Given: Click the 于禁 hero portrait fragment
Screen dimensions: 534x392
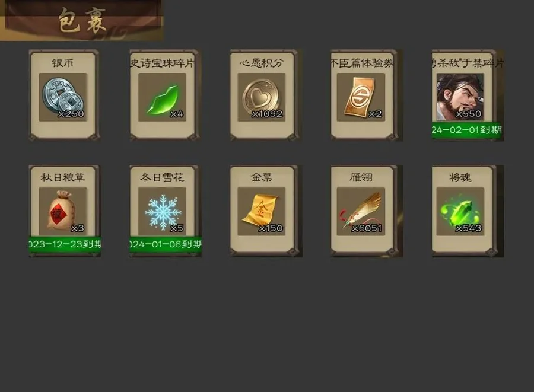Looking at the screenshot, I should pyautogui.click(x=460, y=97).
